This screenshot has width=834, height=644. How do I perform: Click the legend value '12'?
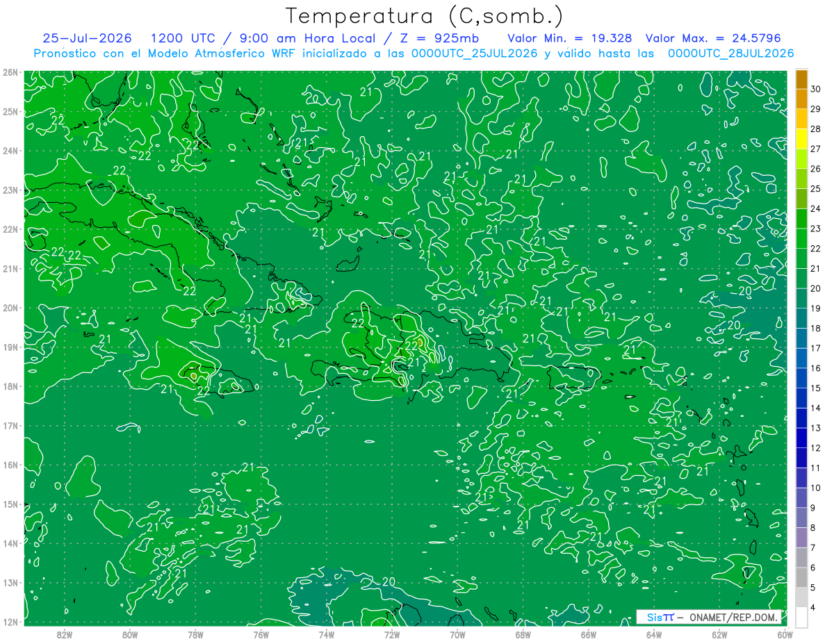[x=816, y=448]
